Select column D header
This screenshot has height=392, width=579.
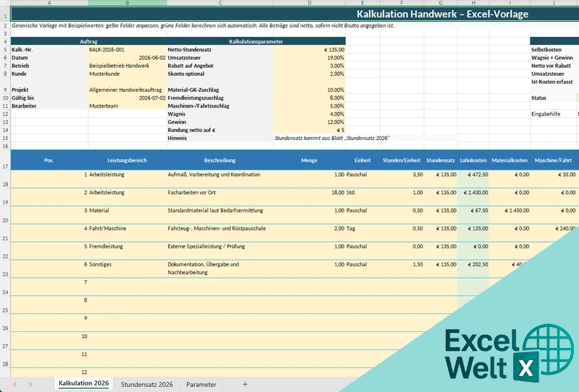click(310, 3)
